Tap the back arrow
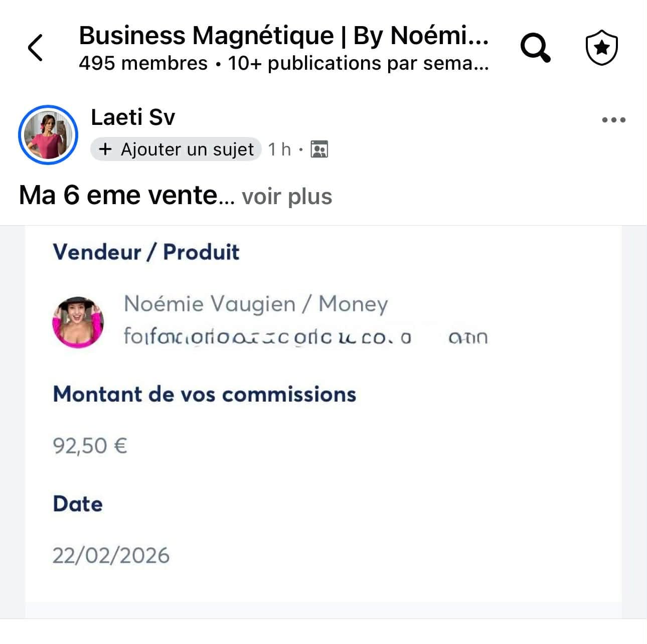This screenshot has height=644, width=647. click(x=35, y=48)
